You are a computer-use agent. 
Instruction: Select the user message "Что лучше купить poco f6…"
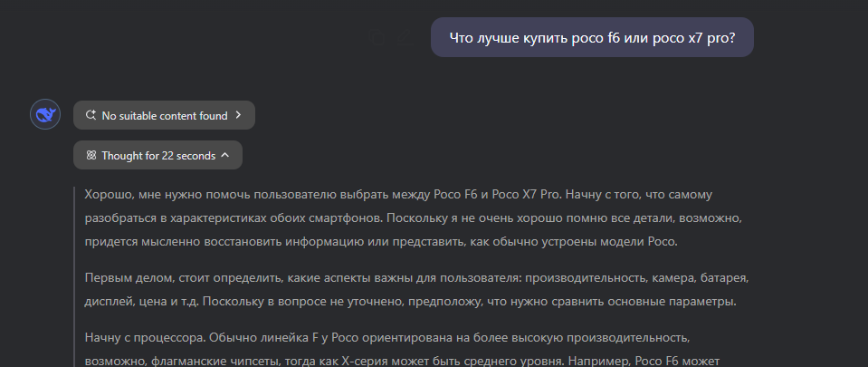[x=592, y=38]
